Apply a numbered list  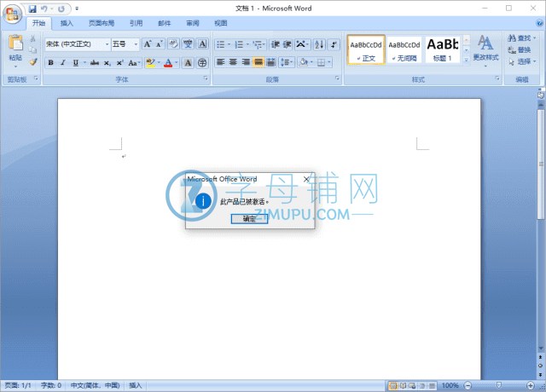[239, 44]
